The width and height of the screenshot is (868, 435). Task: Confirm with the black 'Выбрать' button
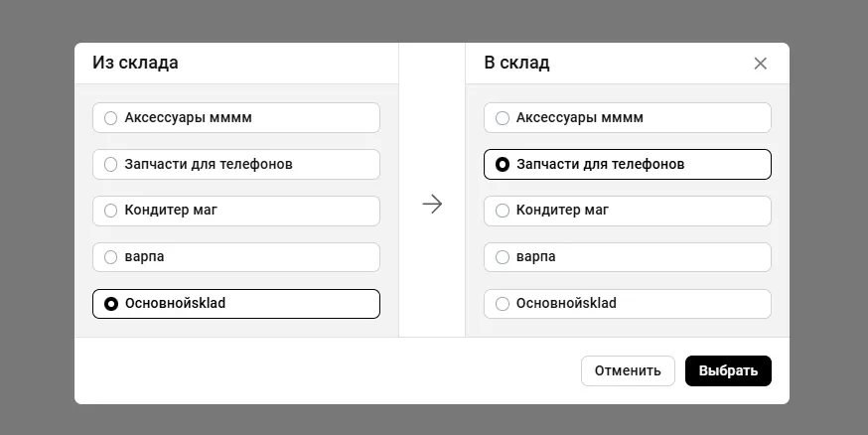(x=728, y=370)
